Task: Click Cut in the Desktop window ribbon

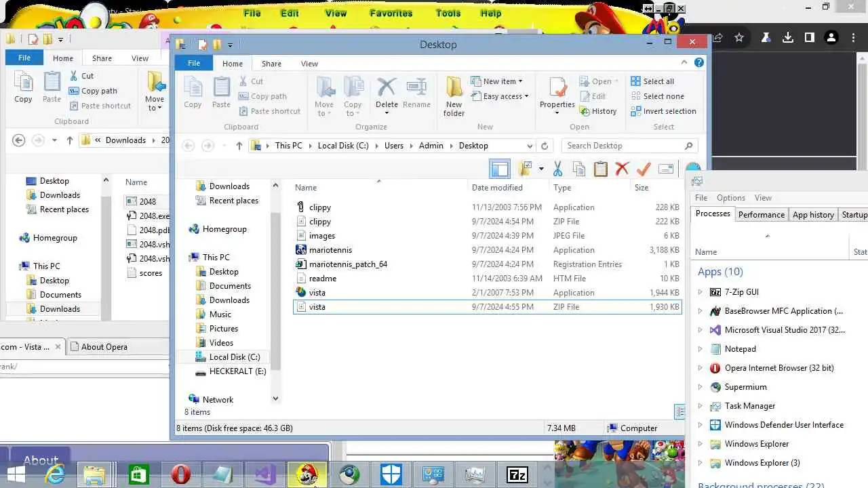Action: click(251, 81)
